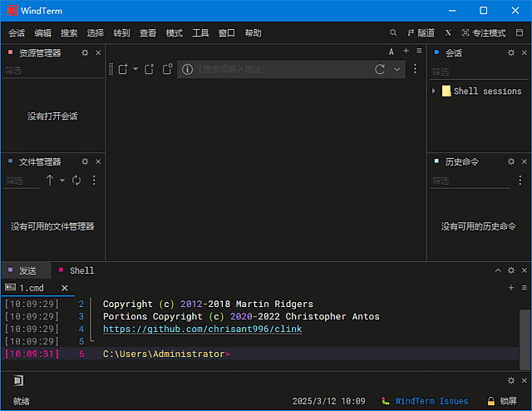This screenshot has width=532, height=411.
Task: Open the 文件管理器 more options menu
Action: point(94,180)
